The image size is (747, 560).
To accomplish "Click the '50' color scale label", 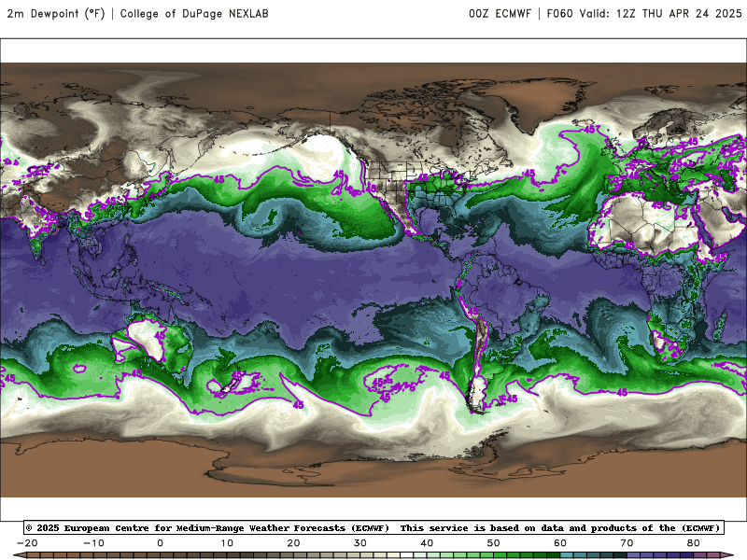I will click(494, 543).
